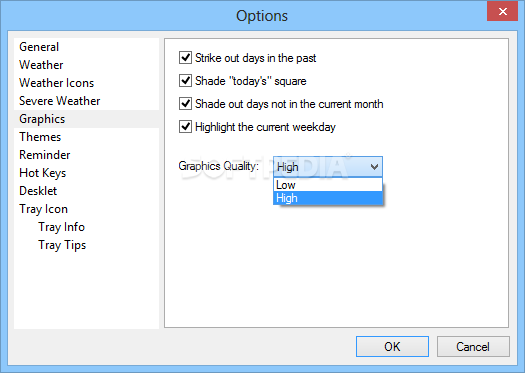The width and height of the screenshot is (525, 373).
Task: Click the OK button
Action: [x=392, y=347]
